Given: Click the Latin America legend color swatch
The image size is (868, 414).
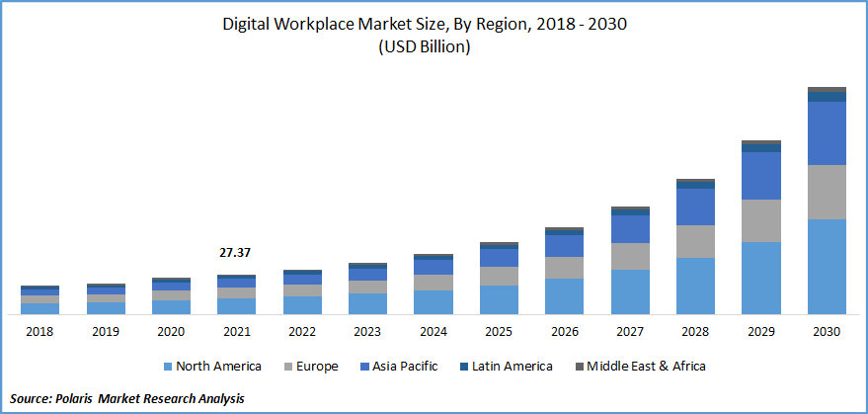Looking at the screenshot, I should [x=463, y=367].
